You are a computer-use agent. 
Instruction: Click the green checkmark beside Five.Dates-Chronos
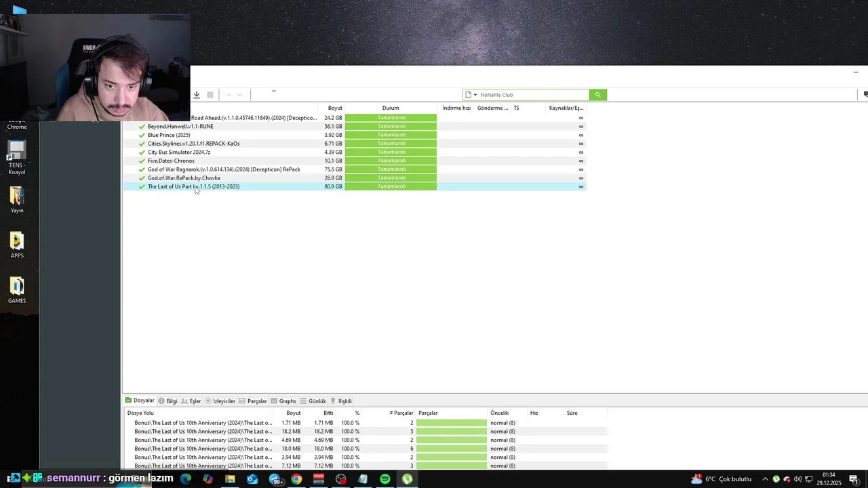tap(142, 161)
